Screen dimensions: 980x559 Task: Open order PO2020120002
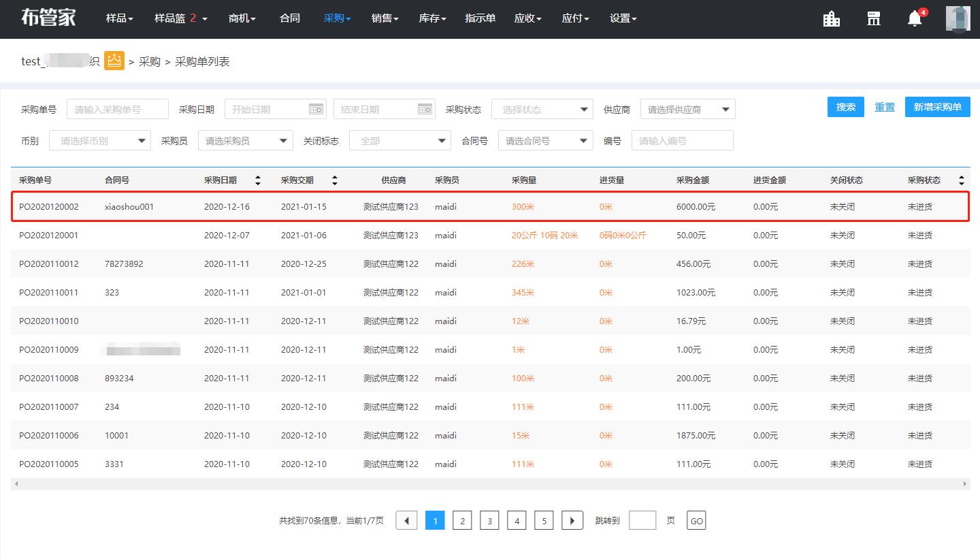(x=49, y=206)
